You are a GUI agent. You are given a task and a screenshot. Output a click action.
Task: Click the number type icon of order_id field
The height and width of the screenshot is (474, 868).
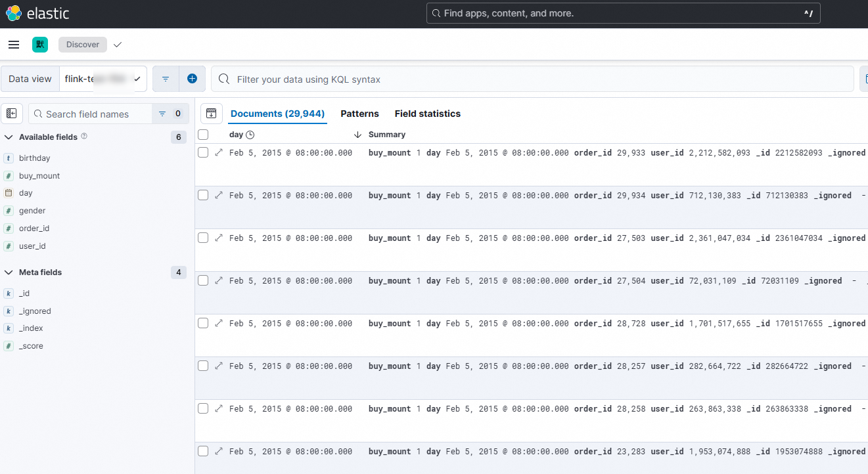click(x=9, y=228)
